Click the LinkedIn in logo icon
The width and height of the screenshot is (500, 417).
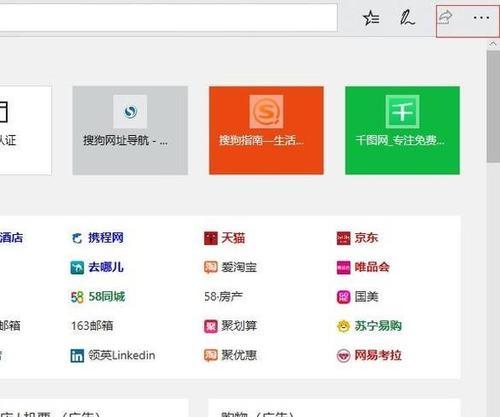coord(77,356)
